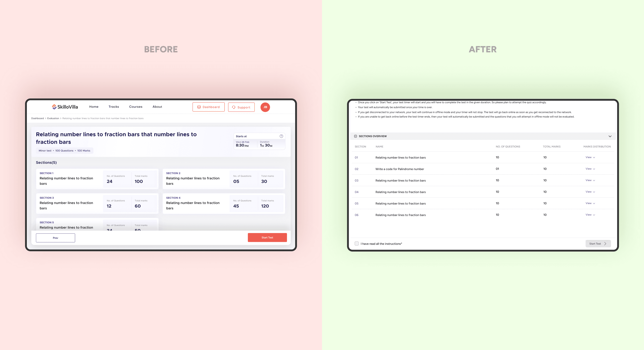644x350 pixels.
Task: Click the JB profile avatar
Action: pyautogui.click(x=265, y=107)
